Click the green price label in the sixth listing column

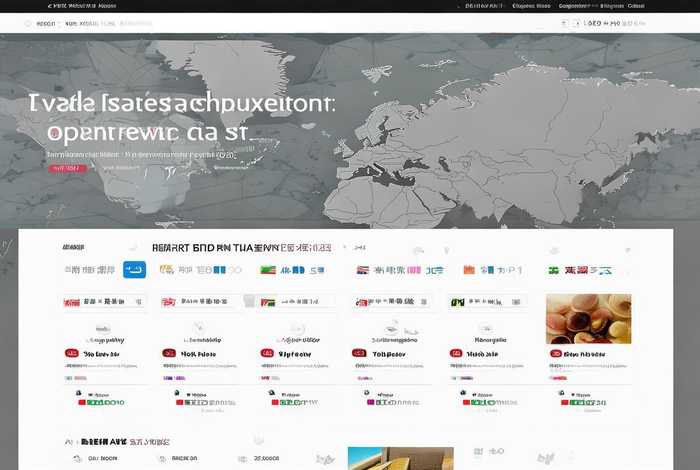[585, 402]
